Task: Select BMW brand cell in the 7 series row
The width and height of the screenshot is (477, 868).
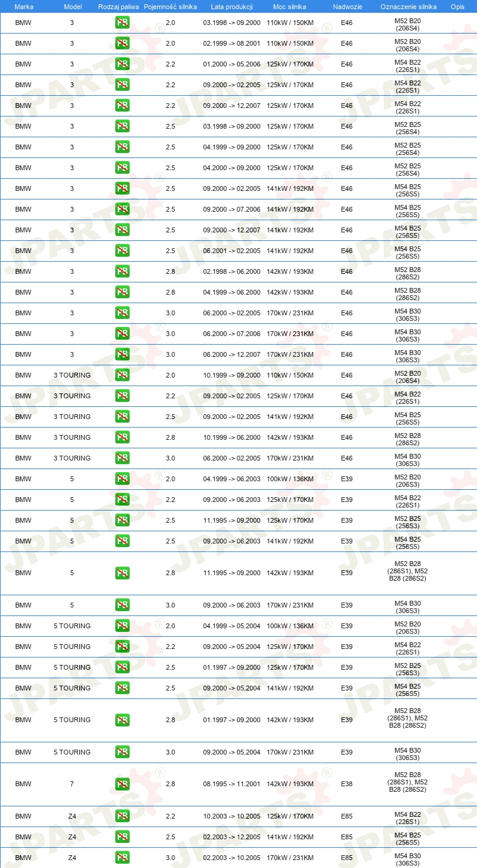Action: click(23, 784)
